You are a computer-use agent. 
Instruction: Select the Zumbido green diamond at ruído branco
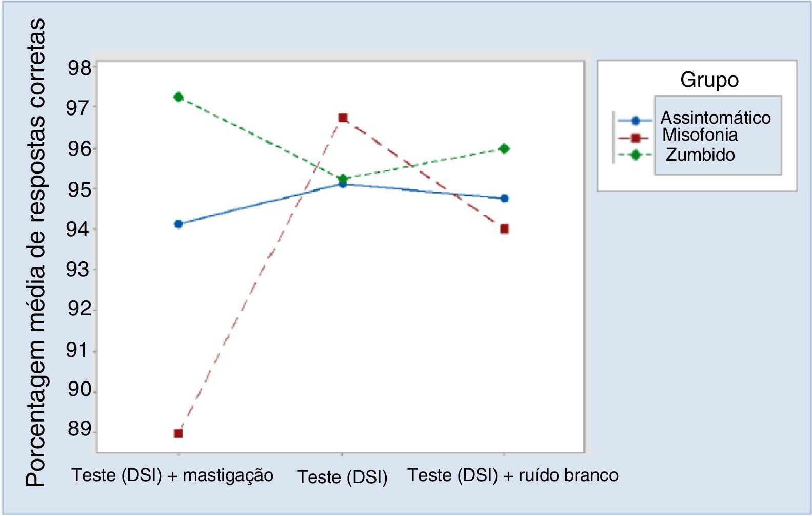click(x=504, y=149)
